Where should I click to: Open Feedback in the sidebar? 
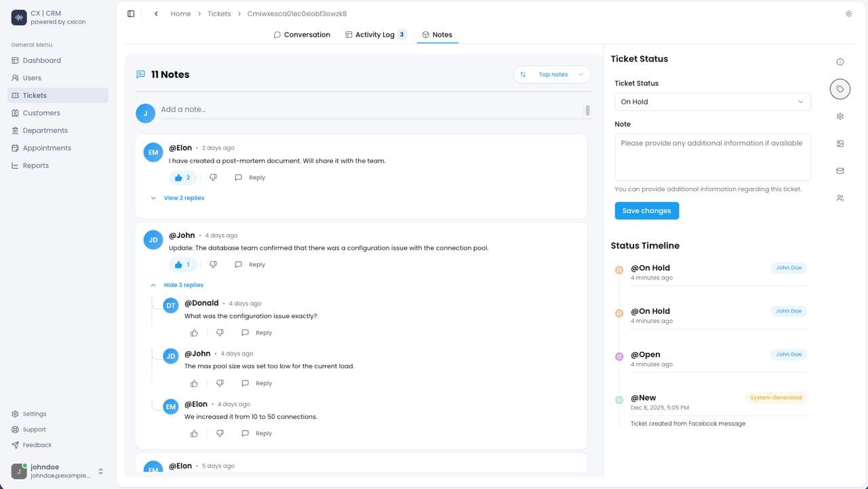[x=32, y=445]
